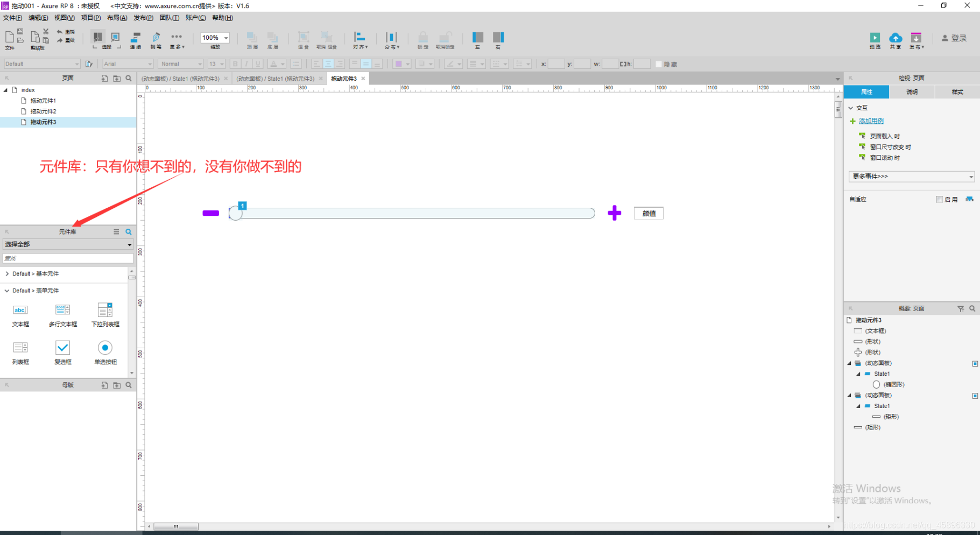Click the Add Case (添加用例) link
The image size is (980, 535).
871,121
